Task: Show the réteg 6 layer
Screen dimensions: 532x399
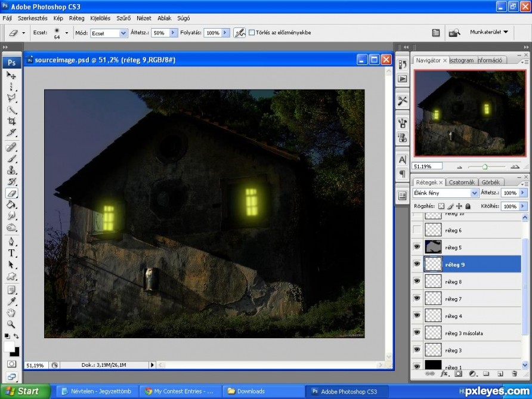Action: tap(417, 230)
